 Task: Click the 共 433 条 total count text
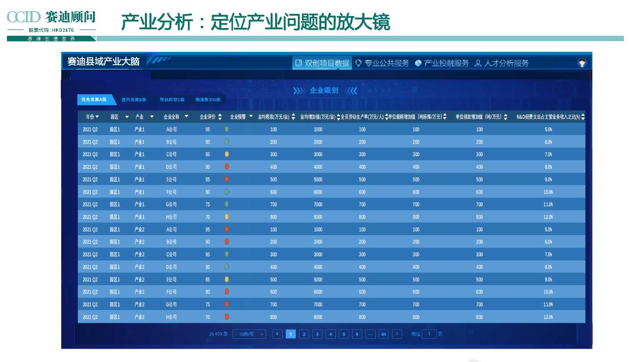pyautogui.click(x=219, y=334)
